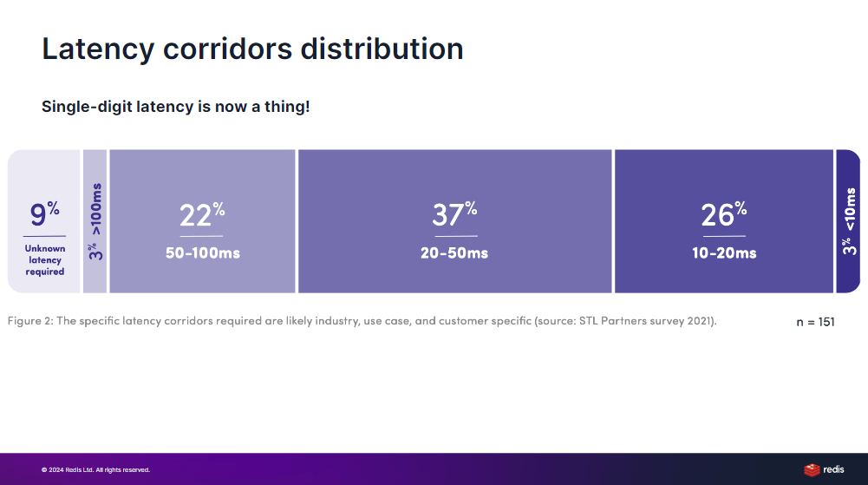Click the Latency corridors distribution title
This screenshot has height=485, width=868.
point(252,49)
